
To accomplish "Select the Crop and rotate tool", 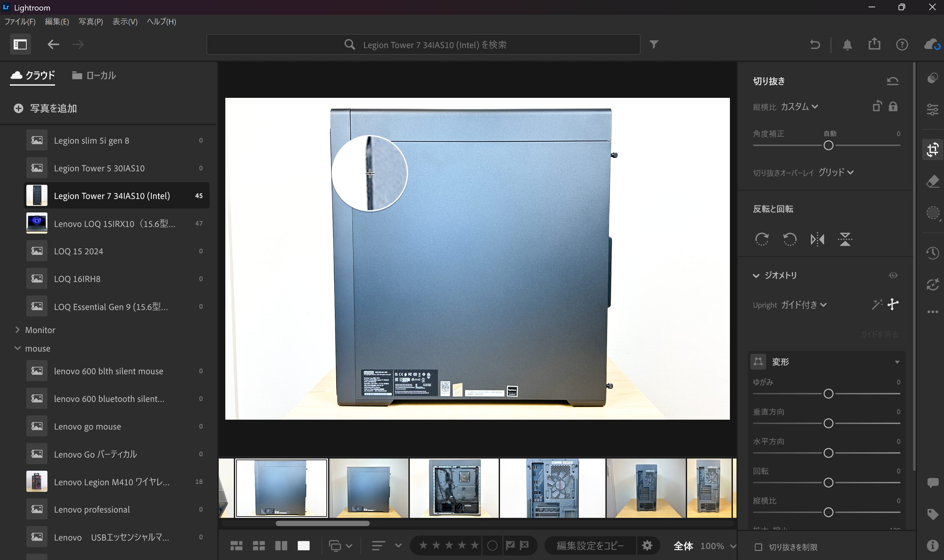I will click(x=933, y=150).
